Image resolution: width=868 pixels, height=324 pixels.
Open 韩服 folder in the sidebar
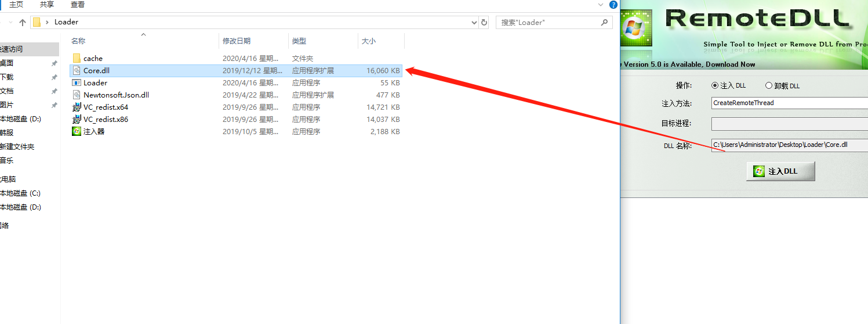[6, 133]
